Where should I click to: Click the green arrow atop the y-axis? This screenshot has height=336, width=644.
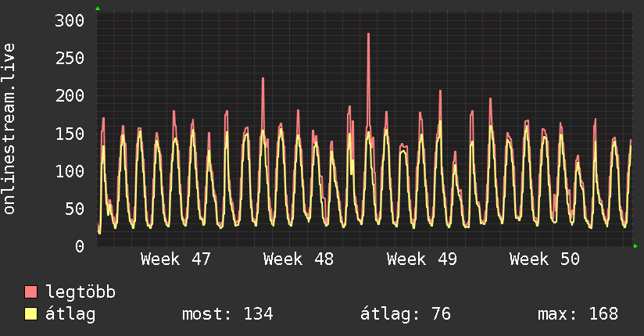tap(98, 9)
